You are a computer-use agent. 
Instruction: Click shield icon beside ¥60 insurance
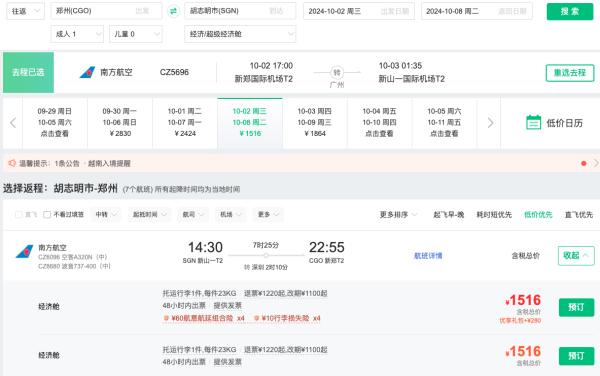pyautogui.click(x=166, y=318)
